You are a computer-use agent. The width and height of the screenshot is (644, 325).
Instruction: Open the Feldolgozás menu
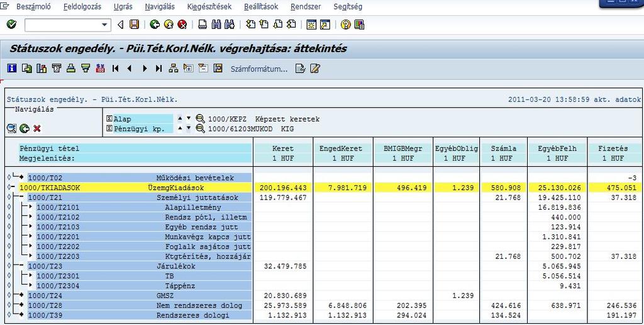click(82, 6)
